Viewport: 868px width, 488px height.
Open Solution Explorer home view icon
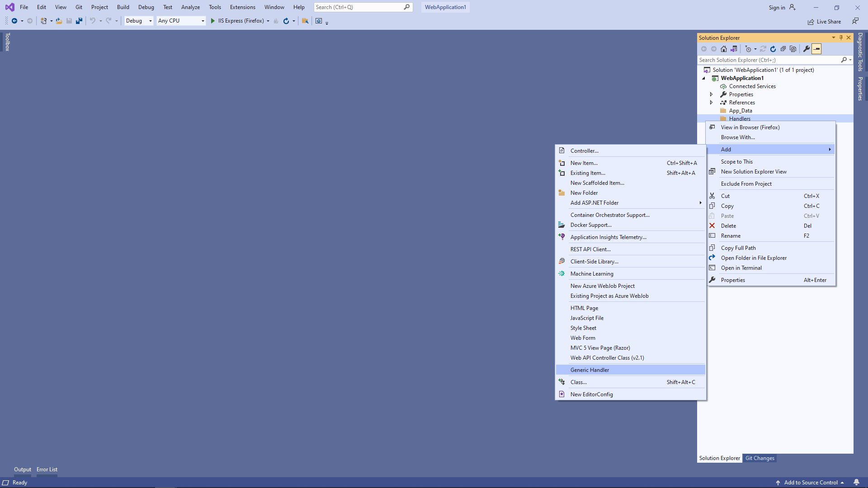[x=723, y=49]
